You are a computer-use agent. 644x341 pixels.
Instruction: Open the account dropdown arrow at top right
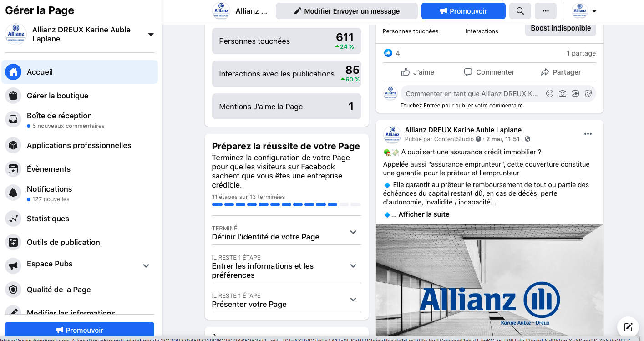(594, 11)
